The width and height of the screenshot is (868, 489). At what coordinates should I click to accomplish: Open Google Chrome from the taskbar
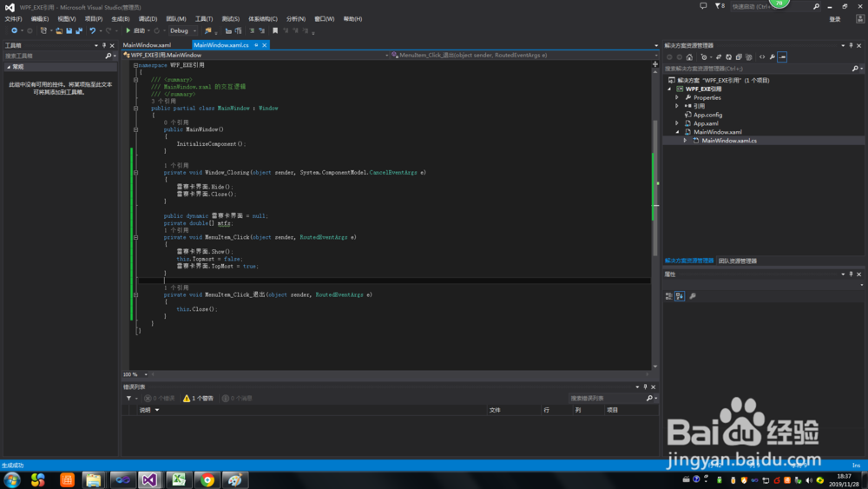coord(207,479)
